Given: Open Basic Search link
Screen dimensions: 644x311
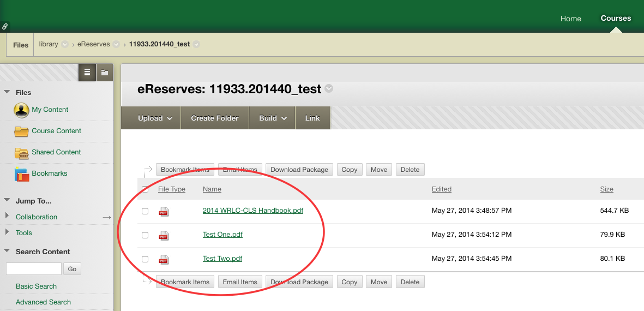Looking at the screenshot, I should [x=36, y=286].
